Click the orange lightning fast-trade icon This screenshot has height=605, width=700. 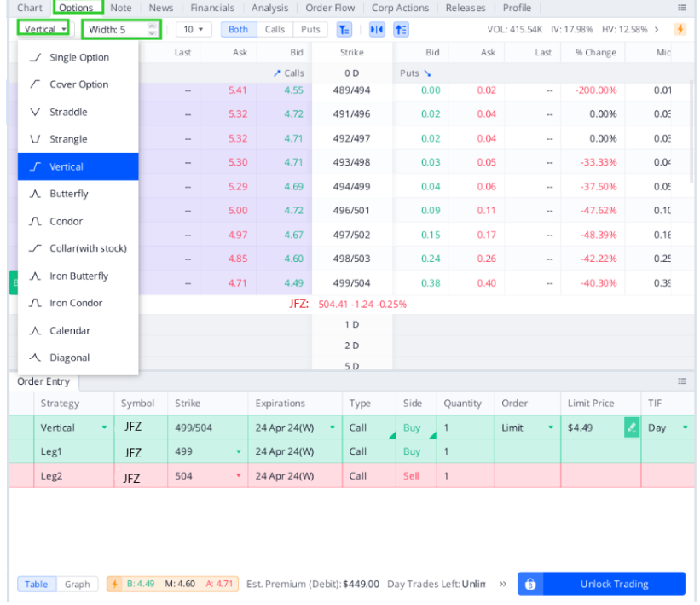(680, 28)
